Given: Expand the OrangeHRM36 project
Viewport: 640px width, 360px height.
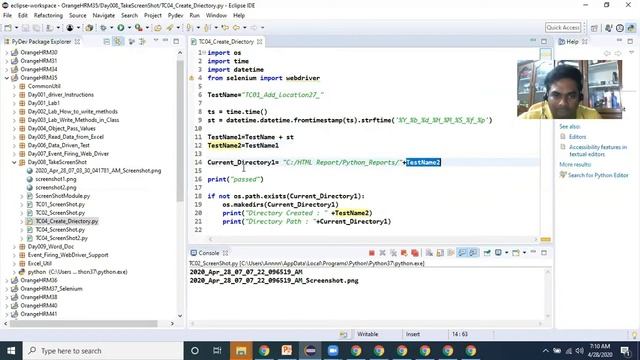Looking at the screenshot, I should (x=7, y=280).
